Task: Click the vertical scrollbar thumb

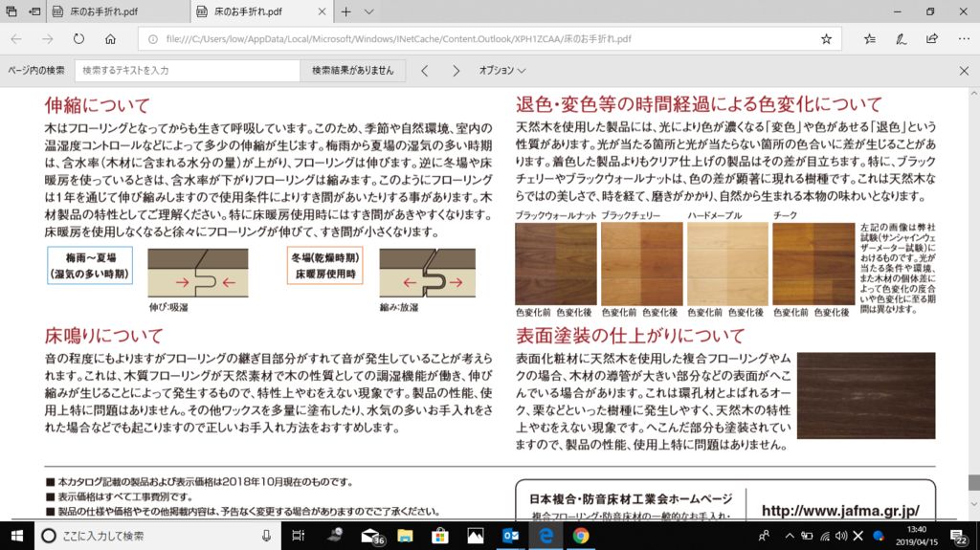Action: [x=973, y=482]
